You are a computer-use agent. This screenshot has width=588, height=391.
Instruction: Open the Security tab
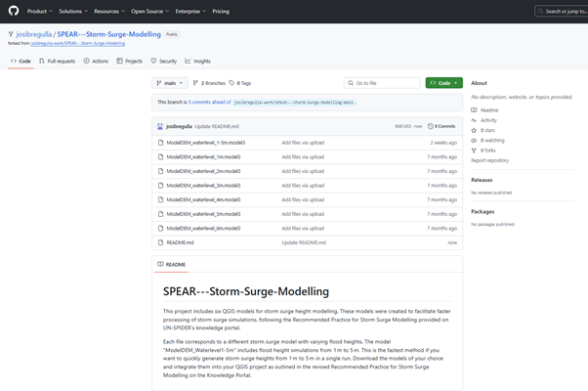(x=163, y=61)
